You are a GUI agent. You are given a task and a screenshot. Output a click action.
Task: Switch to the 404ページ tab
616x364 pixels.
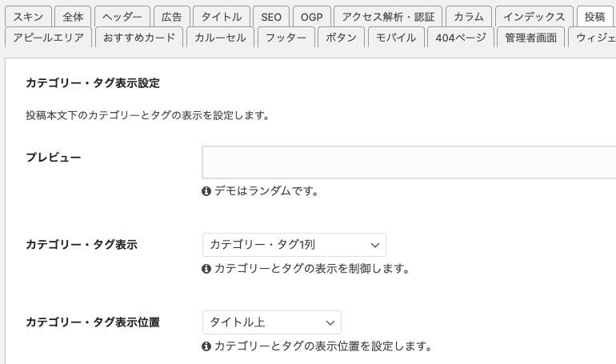461,38
